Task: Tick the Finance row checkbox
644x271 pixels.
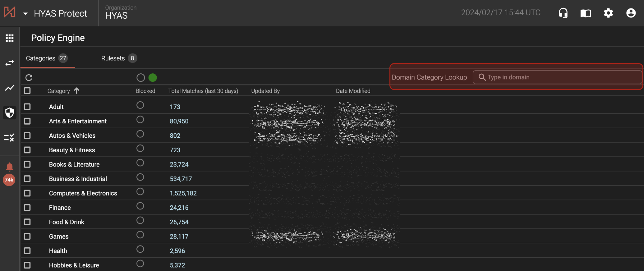Action: (27, 208)
